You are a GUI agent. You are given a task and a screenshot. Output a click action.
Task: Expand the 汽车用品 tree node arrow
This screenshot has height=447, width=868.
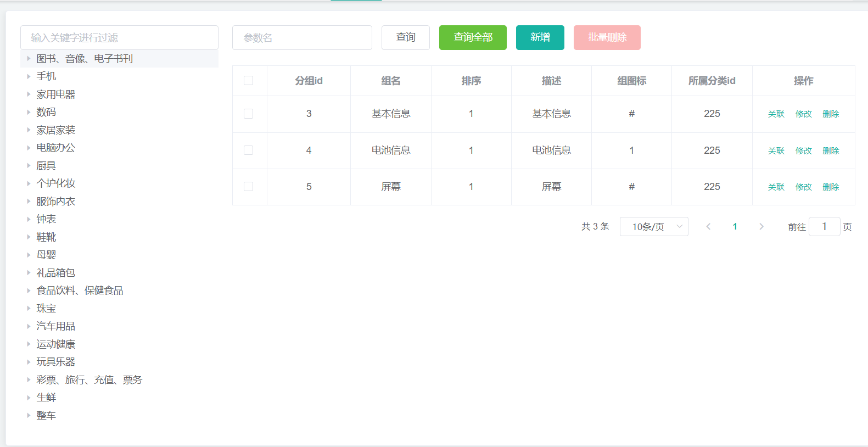(29, 326)
